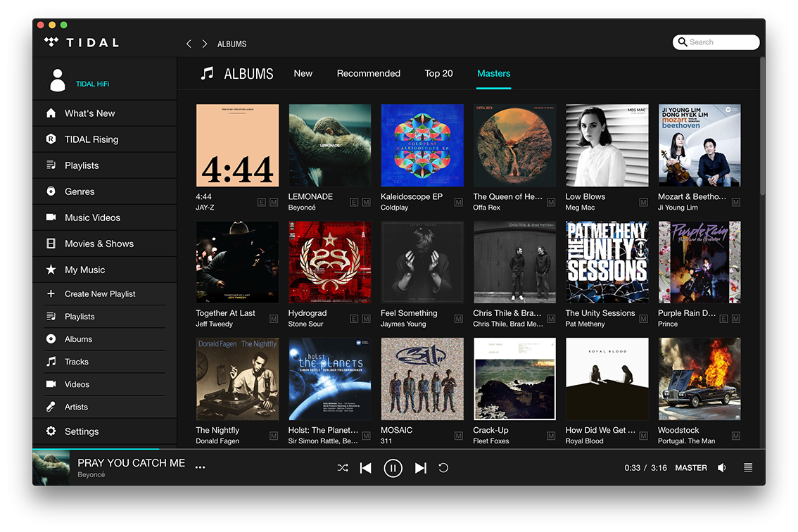Click the Master badge on LEMONADE
The height and width of the screenshot is (532, 798).
pyautogui.click(x=367, y=202)
